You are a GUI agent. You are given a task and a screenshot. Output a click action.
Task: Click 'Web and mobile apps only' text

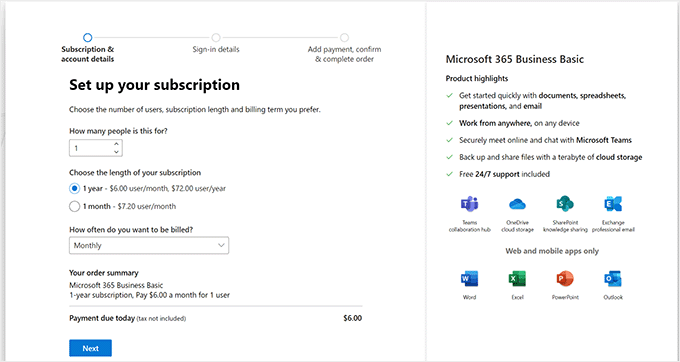pos(552,251)
